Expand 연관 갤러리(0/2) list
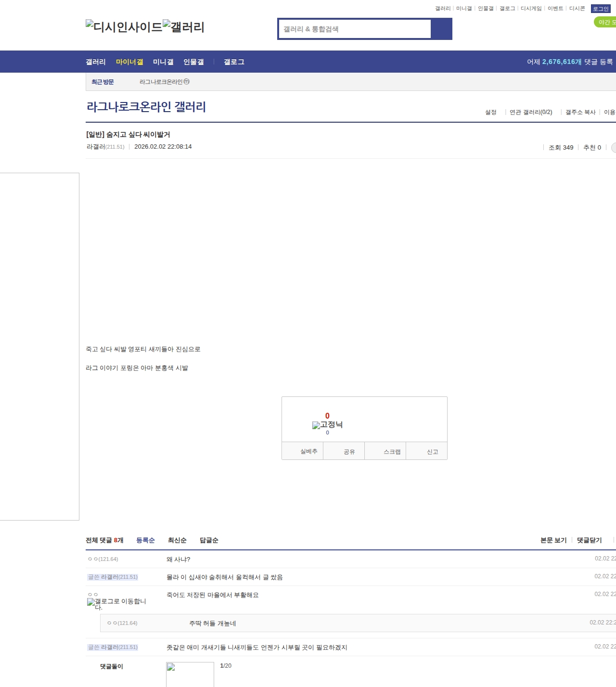 tap(530, 112)
